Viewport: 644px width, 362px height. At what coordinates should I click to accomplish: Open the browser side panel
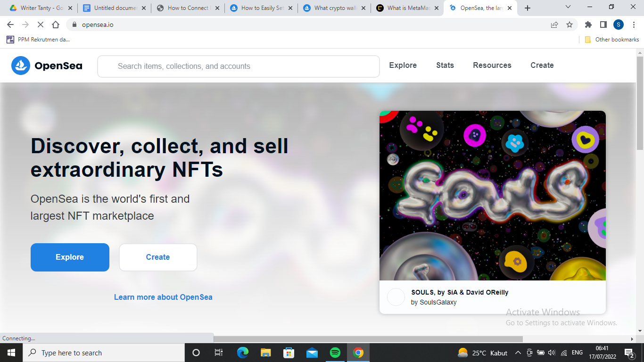click(x=603, y=25)
